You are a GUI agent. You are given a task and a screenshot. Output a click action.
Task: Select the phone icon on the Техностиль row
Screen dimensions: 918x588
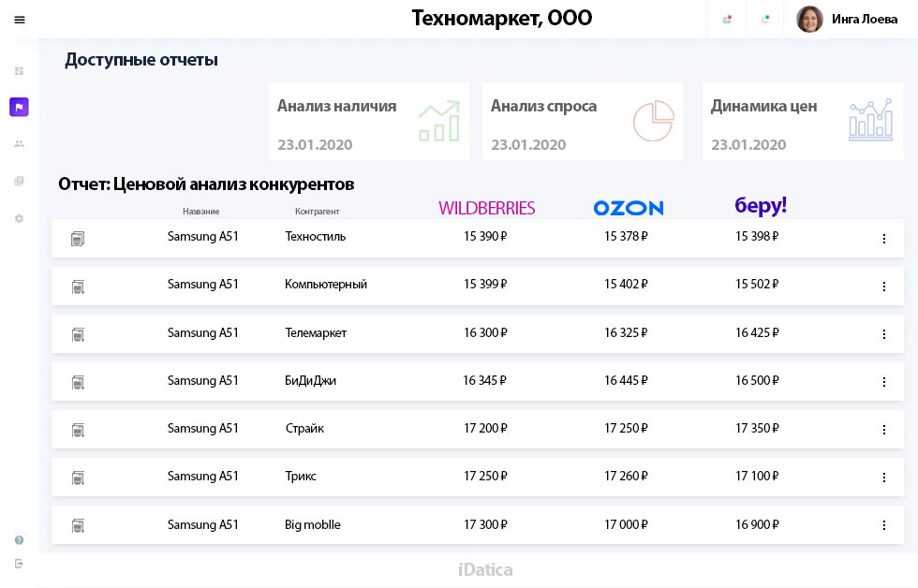click(x=78, y=238)
